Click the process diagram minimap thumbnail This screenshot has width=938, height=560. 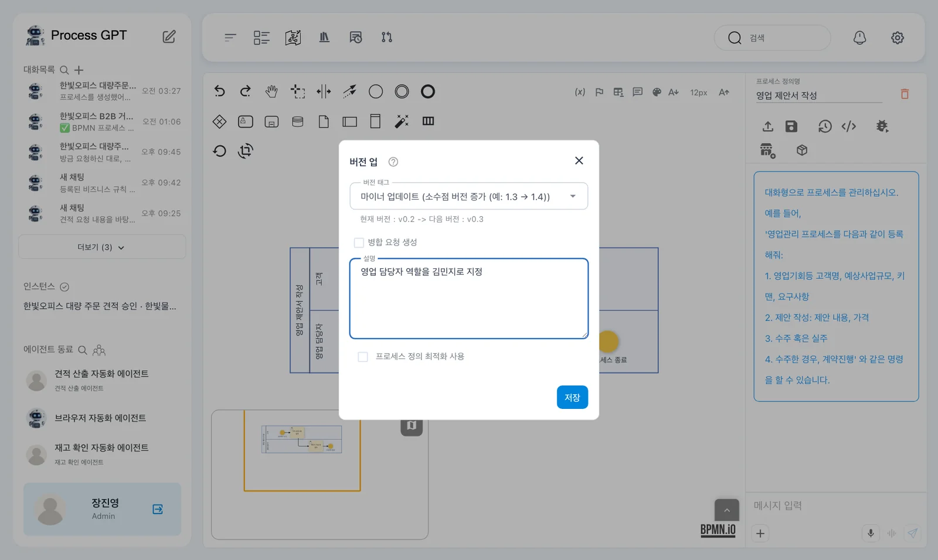coord(302,439)
